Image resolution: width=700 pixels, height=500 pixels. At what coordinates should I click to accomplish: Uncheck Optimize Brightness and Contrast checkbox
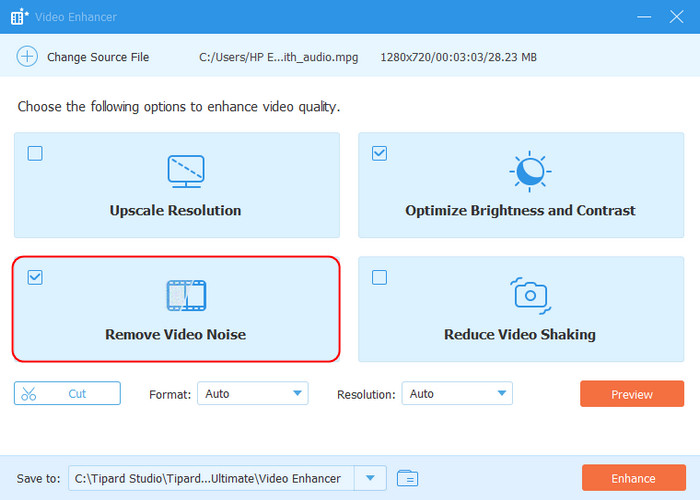point(379,153)
